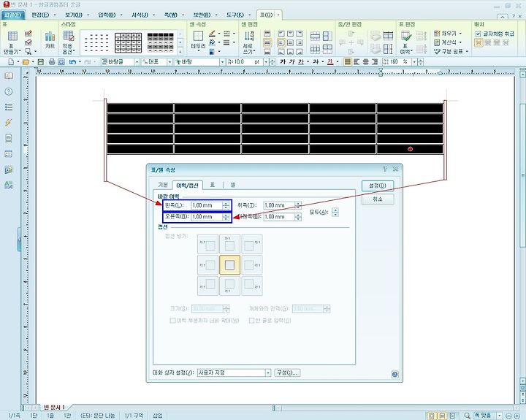Click the 설정(D) confirm button
Image resolution: width=526 pixels, height=420 pixels.
pyautogui.click(x=378, y=186)
